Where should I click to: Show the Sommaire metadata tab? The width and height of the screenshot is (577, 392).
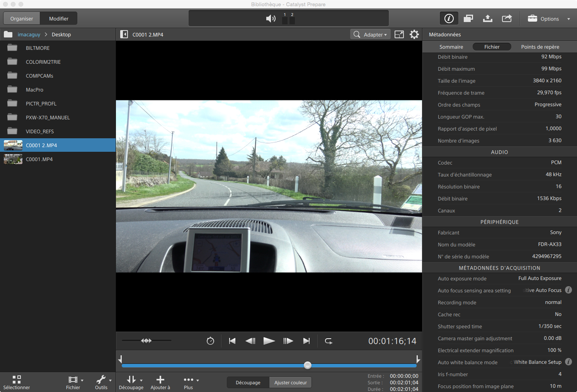(x=451, y=47)
